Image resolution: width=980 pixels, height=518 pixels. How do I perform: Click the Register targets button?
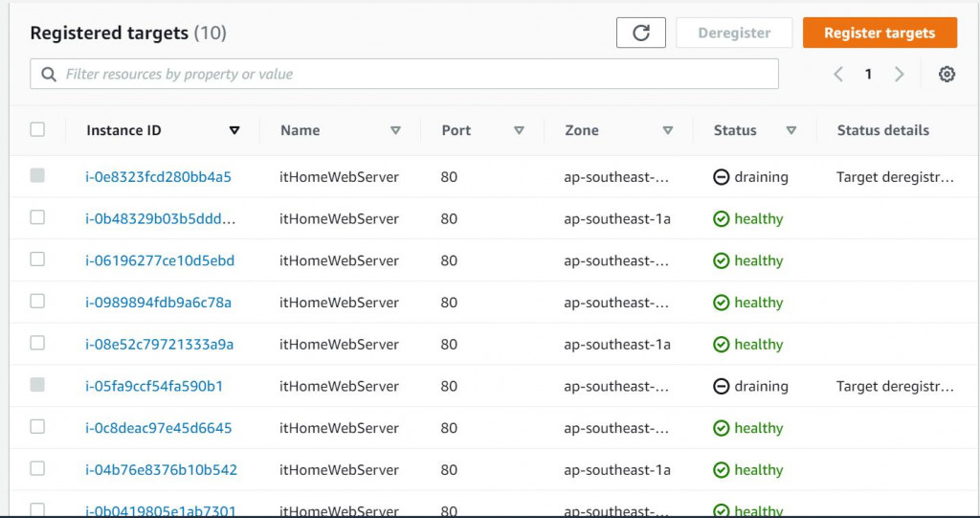(x=879, y=33)
